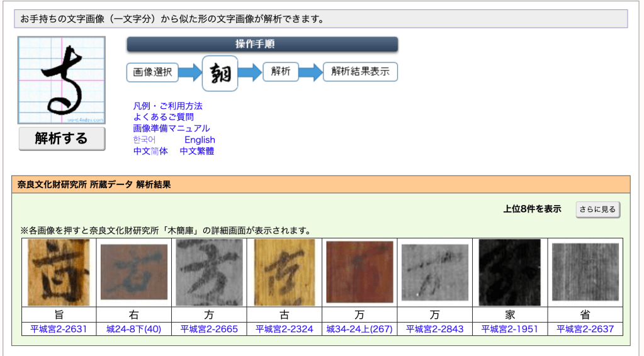This screenshot has height=356, width=644.
Task: Open the 平城宮2-2843 link
Action: 434,329
